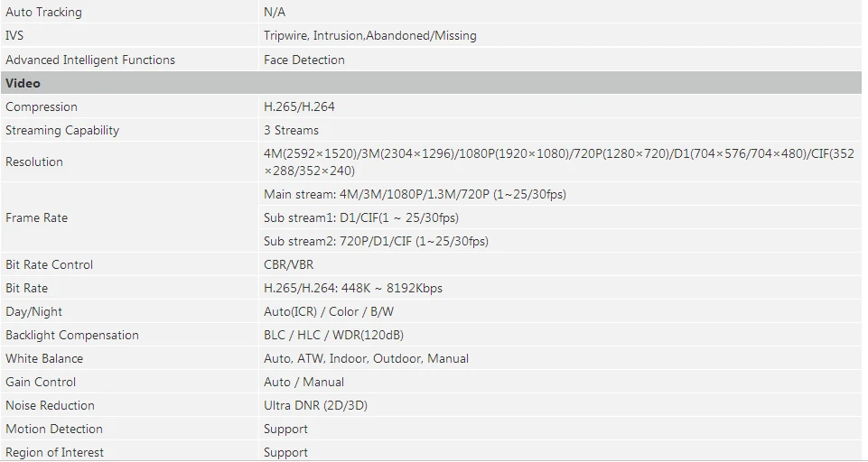The width and height of the screenshot is (868, 462).
Task: Click the CBR/VBR value
Action: click(x=288, y=264)
